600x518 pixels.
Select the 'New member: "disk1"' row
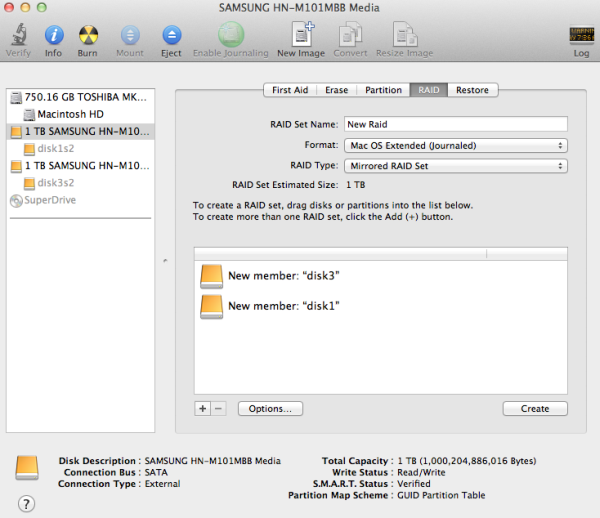[381, 306]
